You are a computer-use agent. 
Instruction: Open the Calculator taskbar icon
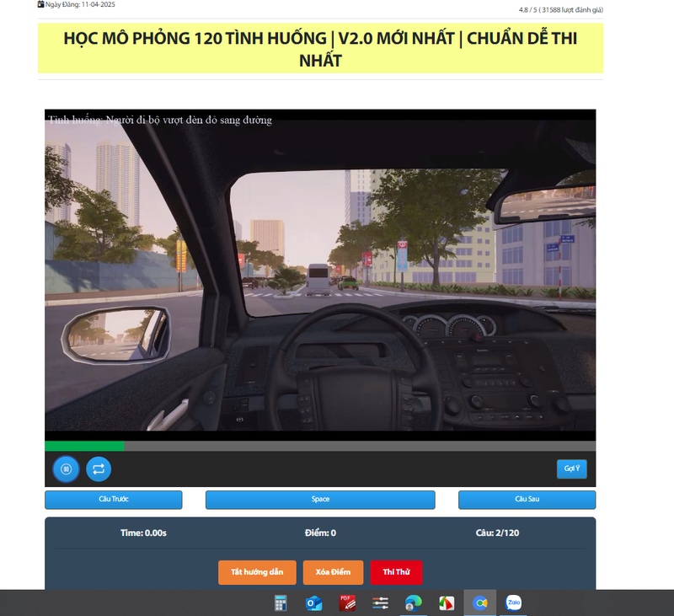coord(280,603)
